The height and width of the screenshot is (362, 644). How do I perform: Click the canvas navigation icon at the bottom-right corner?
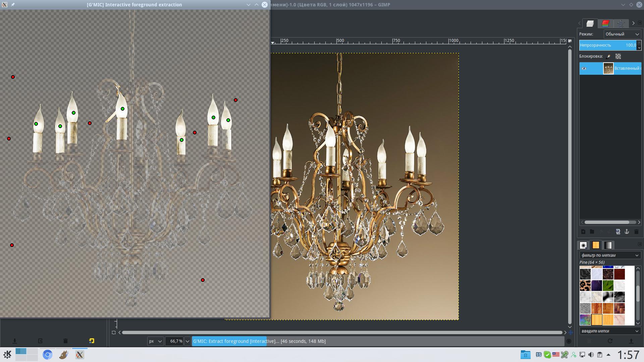point(570,333)
